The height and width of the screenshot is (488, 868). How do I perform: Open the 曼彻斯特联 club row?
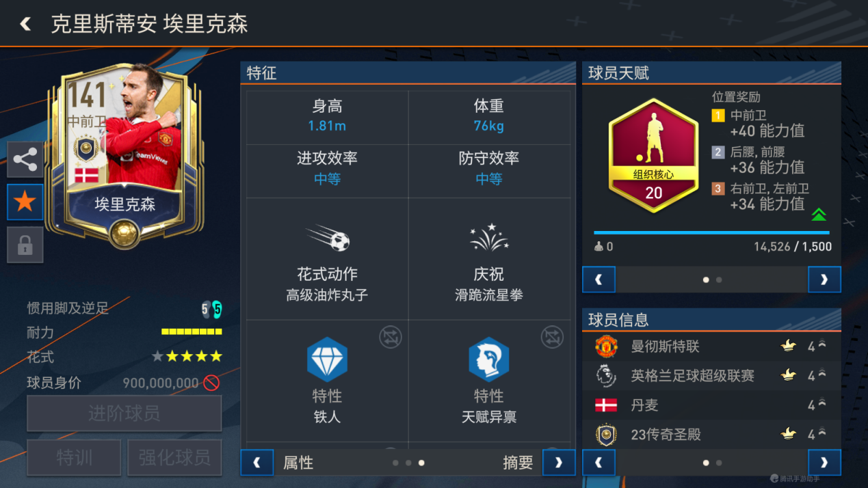pos(711,347)
